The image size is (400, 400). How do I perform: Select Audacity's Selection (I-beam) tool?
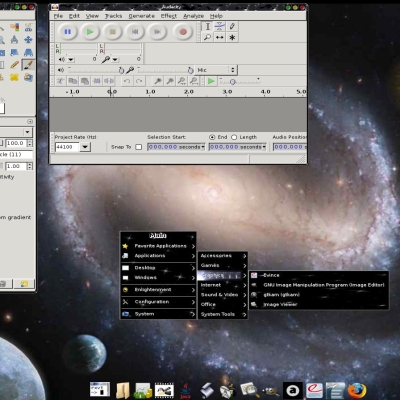207,26
